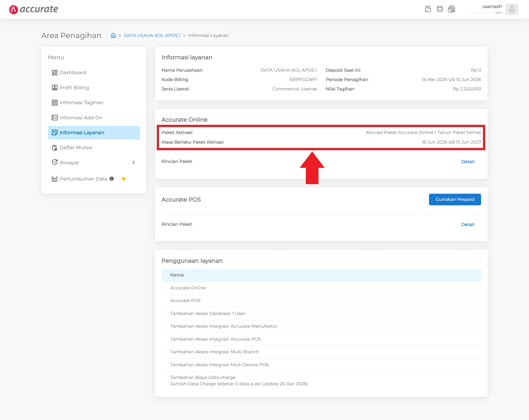The width and height of the screenshot is (529, 420).
Task: Click the info icon beside Pertumbuhan Data
Action: (x=112, y=179)
